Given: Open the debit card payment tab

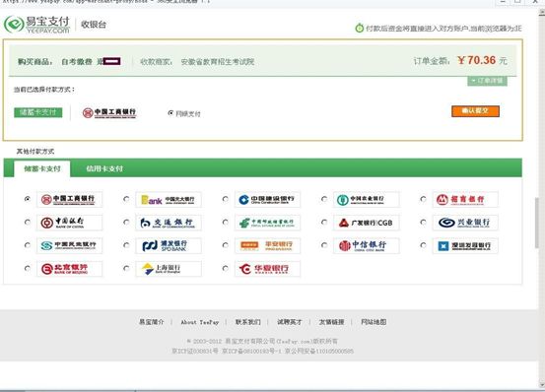Looking at the screenshot, I should tap(42, 168).
